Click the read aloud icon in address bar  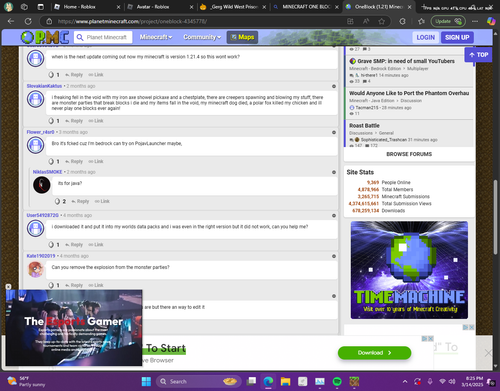[x=366, y=21]
